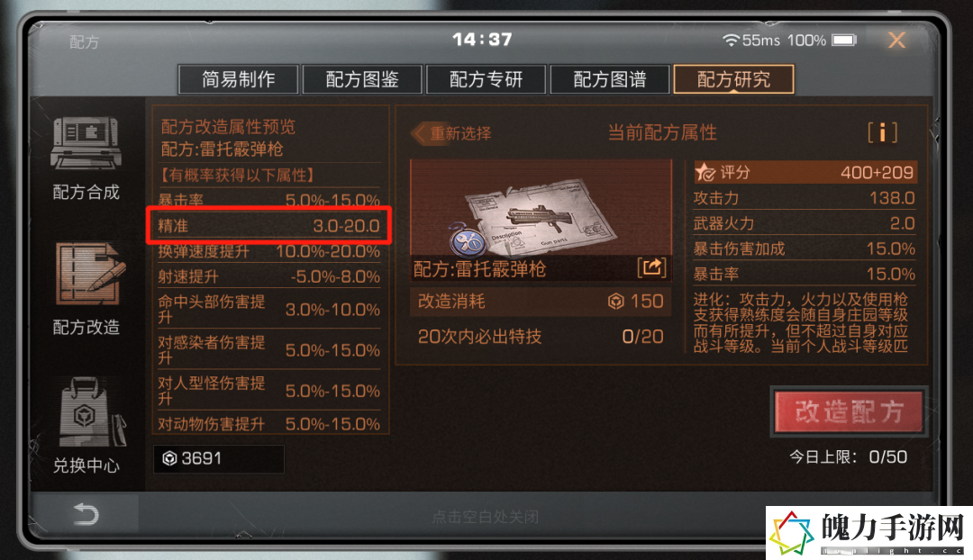Select the highlighted 精准 attribute row
This screenshot has height=560, width=973.
[268, 225]
